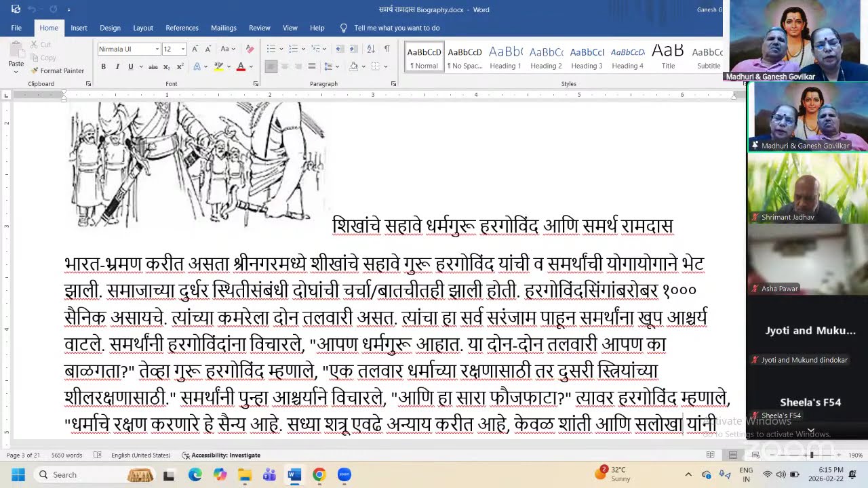Insert a bulleted list
The height and width of the screenshot is (488, 868).
271,49
